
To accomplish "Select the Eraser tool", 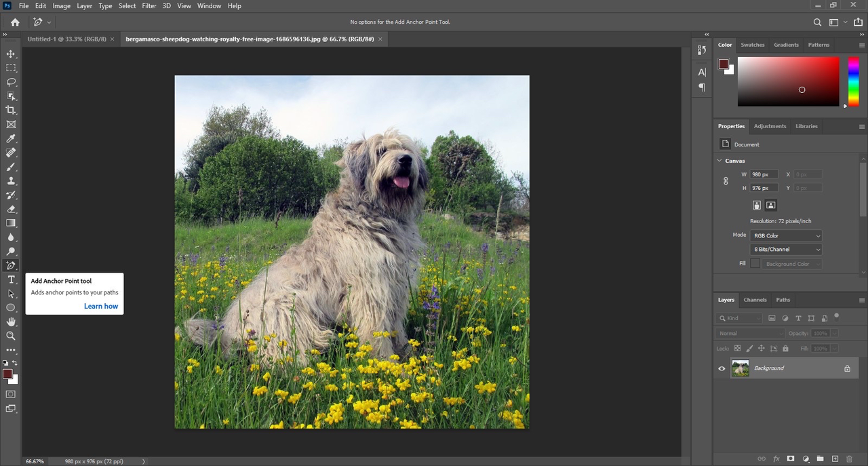I will pyautogui.click(x=11, y=209).
